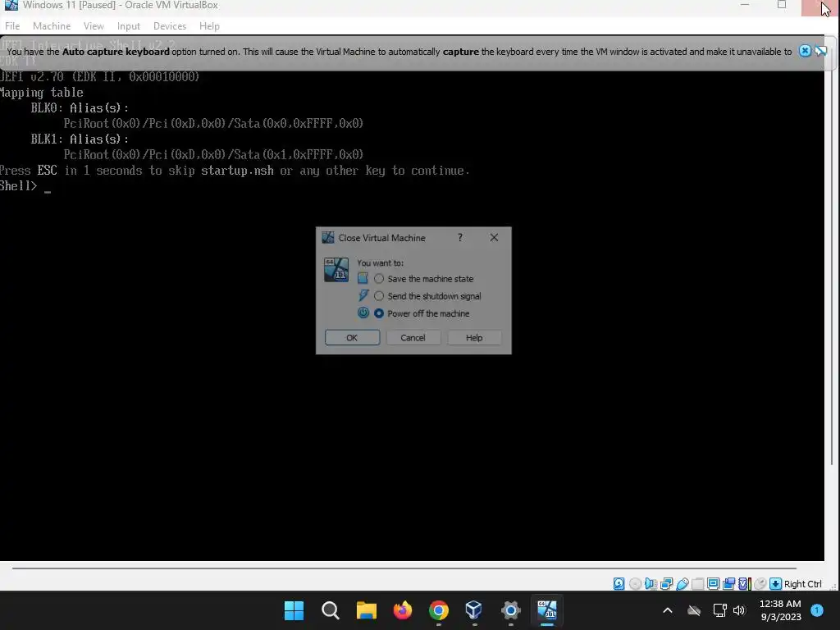The image size is (840, 630).
Task: Open the Help menu in menu bar
Action: [209, 25]
